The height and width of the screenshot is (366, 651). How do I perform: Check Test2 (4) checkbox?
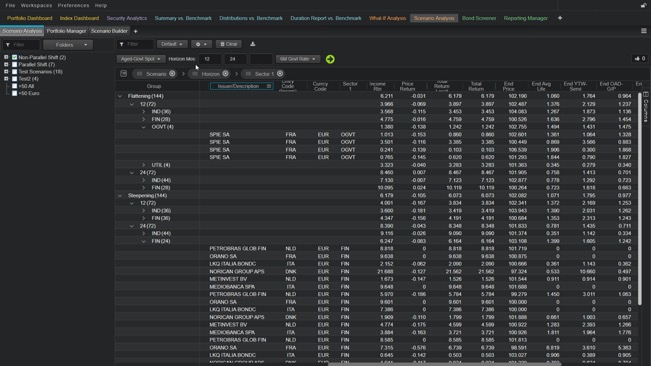(x=15, y=79)
